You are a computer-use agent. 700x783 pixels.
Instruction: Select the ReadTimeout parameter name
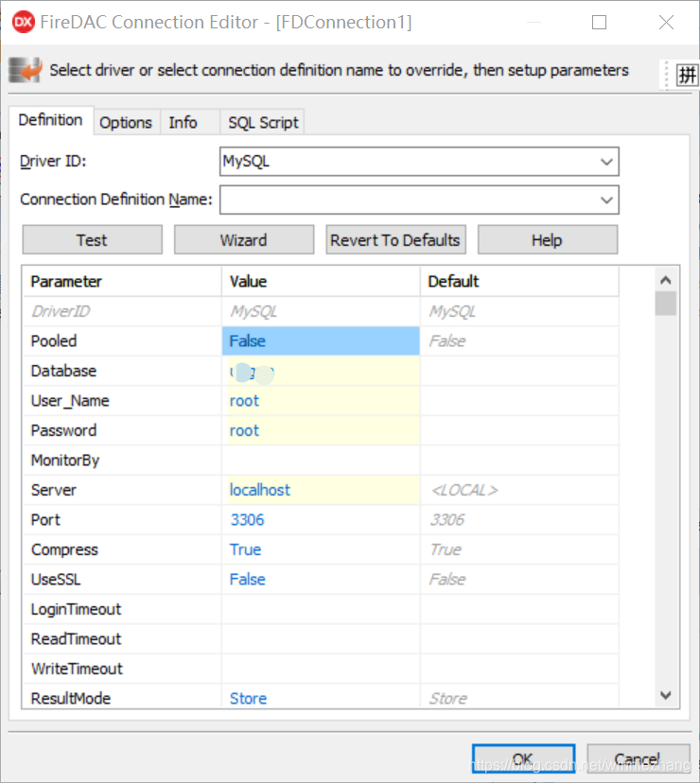pos(76,639)
